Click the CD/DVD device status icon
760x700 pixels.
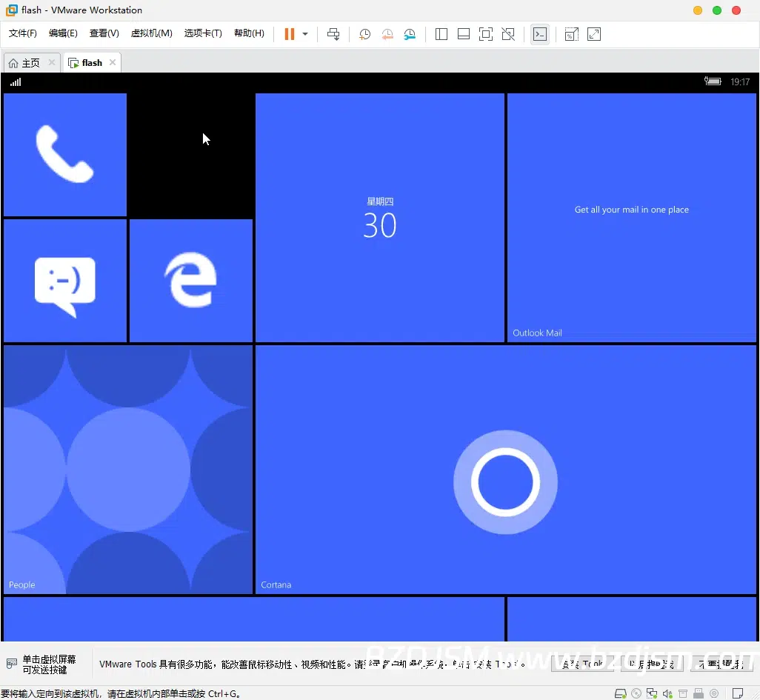(636, 693)
